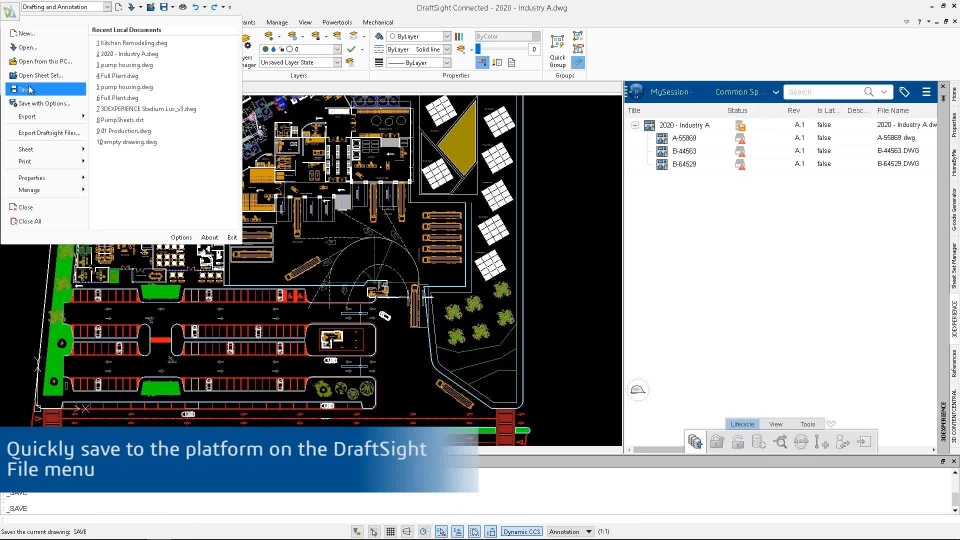
Task: Switch to the Tools tab in action bar
Action: 808,424
